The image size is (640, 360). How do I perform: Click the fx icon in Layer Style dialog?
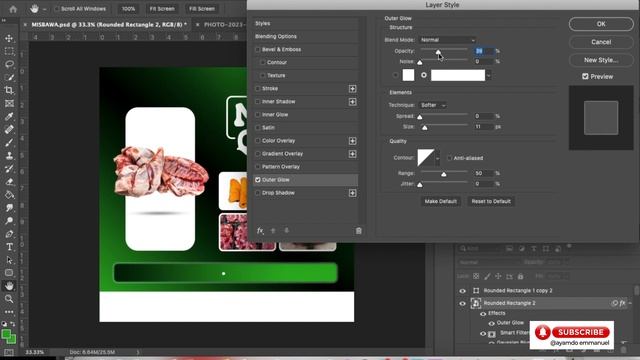(260, 231)
